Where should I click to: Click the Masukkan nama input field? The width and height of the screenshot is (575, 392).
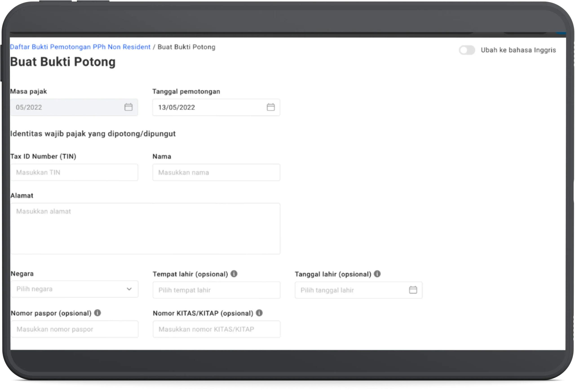point(216,172)
